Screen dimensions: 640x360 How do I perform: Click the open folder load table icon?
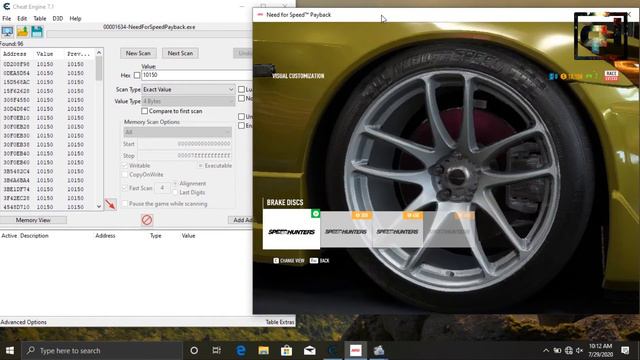(22, 31)
